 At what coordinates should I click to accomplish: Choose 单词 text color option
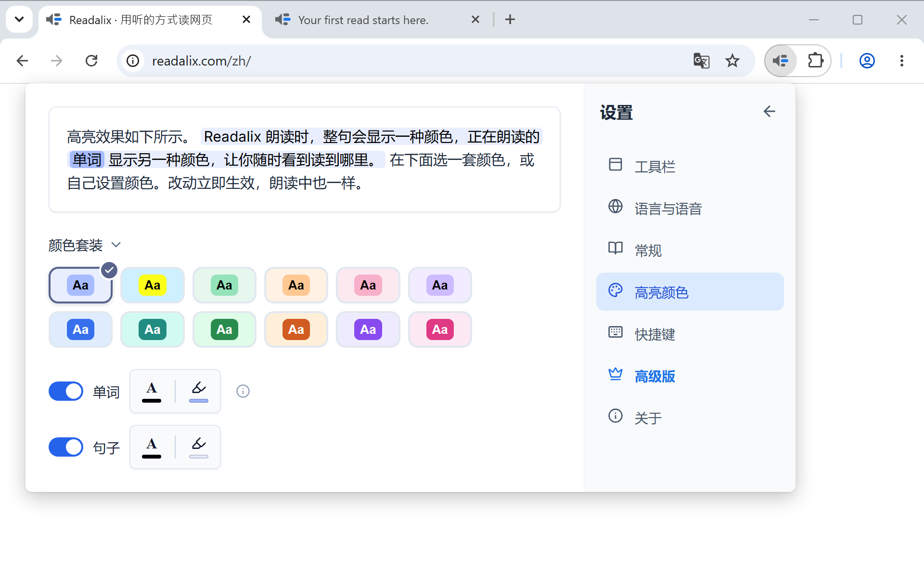point(152,391)
